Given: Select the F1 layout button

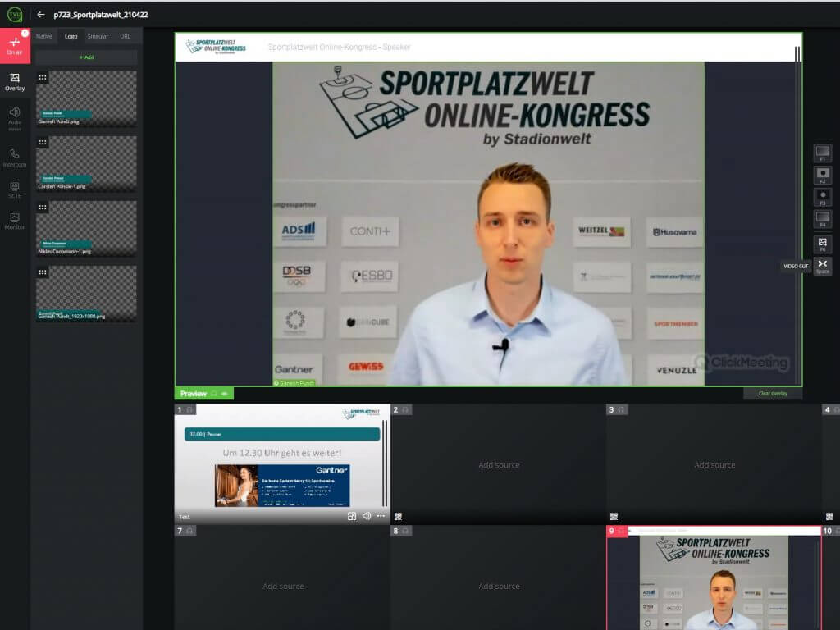Looking at the screenshot, I should (823, 153).
